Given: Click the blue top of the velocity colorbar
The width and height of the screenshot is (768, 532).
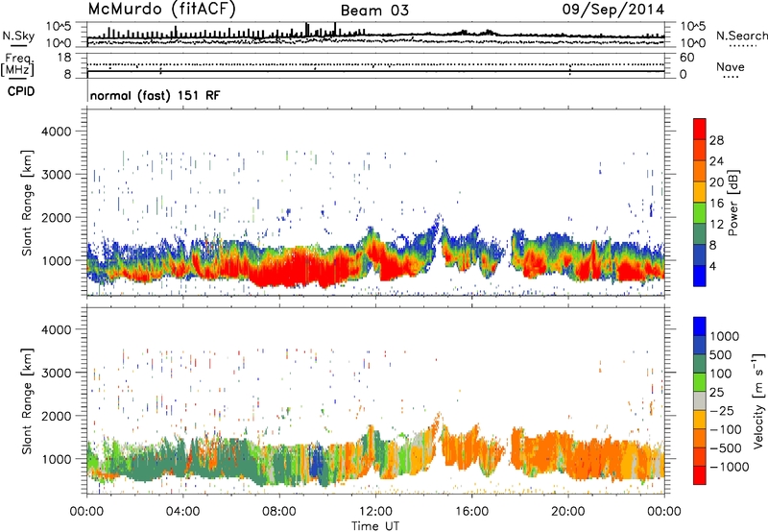Looking at the screenshot, I should tap(700, 326).
